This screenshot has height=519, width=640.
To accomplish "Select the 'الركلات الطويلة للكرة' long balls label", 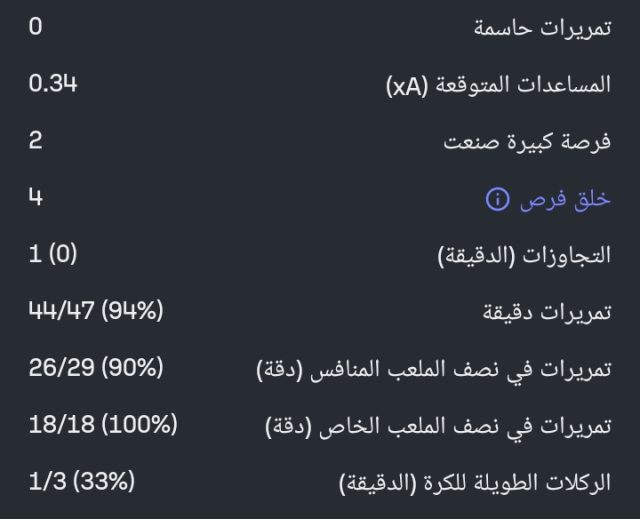I will (x=511, y=485).
